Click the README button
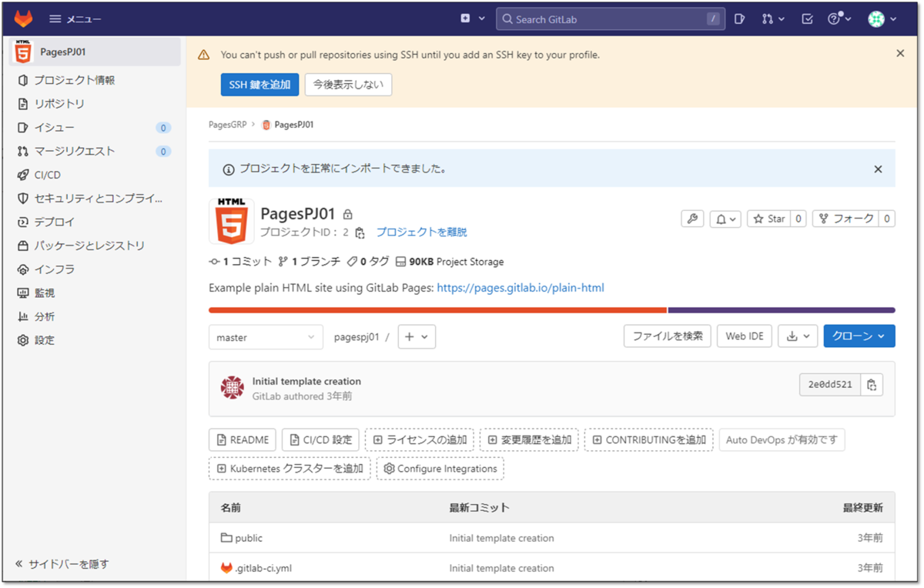924x588 pixels. [x=243, y=440]
